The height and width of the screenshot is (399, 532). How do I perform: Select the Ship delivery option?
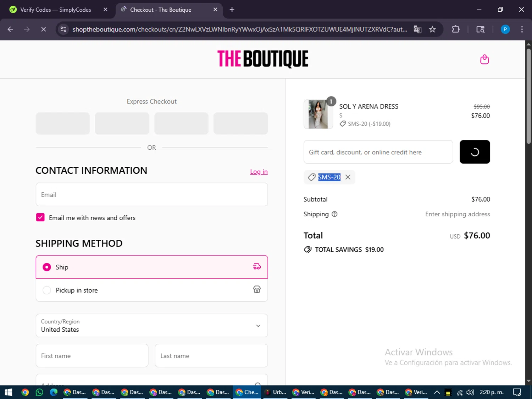tap(152, 267)
